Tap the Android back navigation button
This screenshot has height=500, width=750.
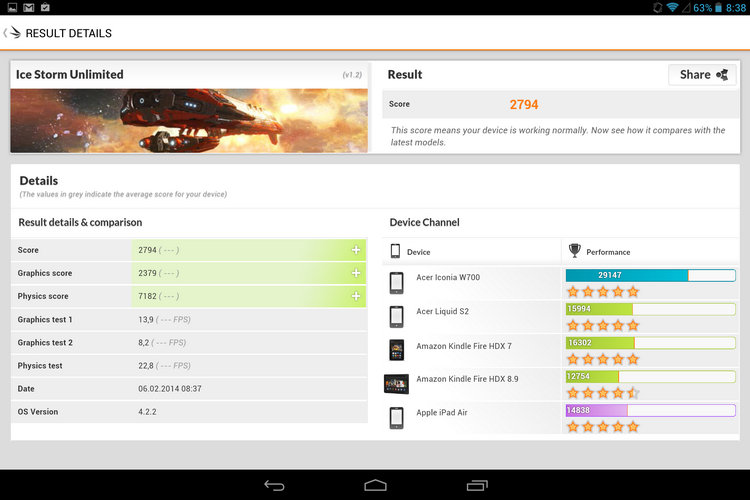pos(275,486)
